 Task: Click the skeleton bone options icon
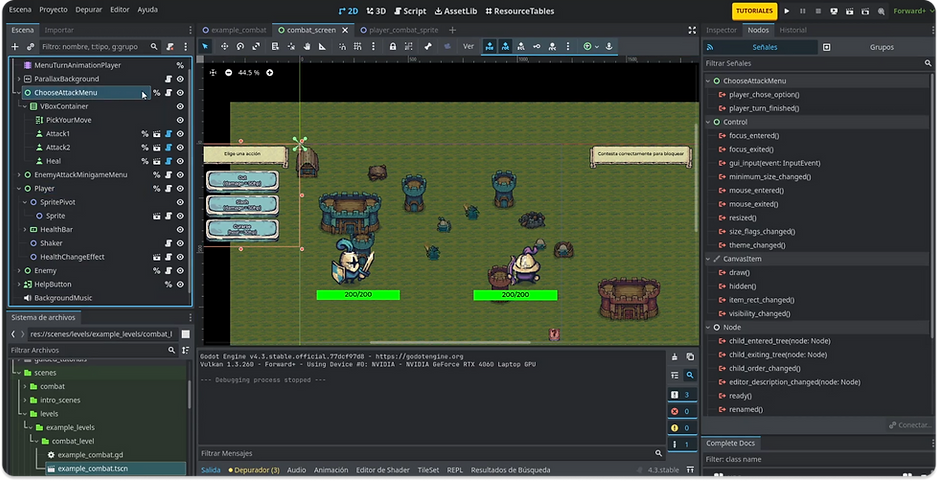coord(428,47)
